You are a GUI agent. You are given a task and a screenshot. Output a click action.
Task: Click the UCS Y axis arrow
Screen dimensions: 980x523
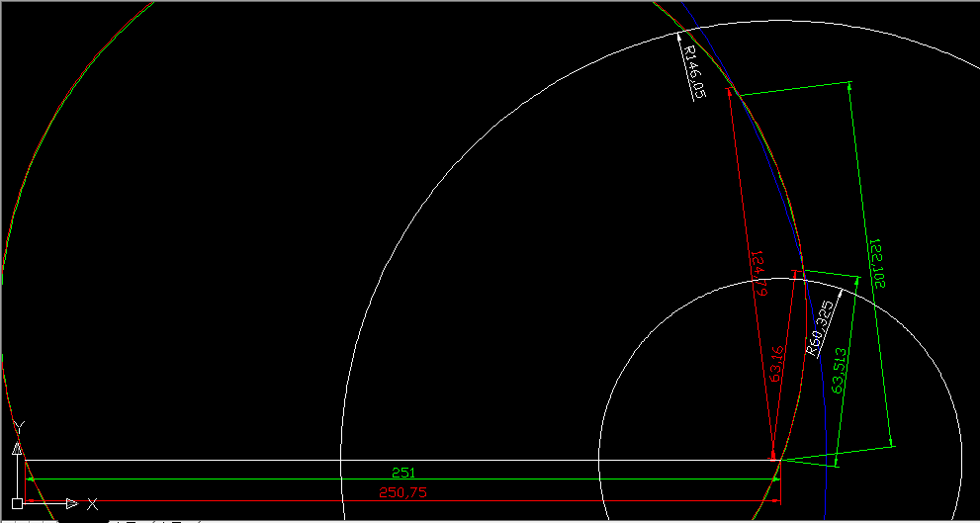click(17, 450)
